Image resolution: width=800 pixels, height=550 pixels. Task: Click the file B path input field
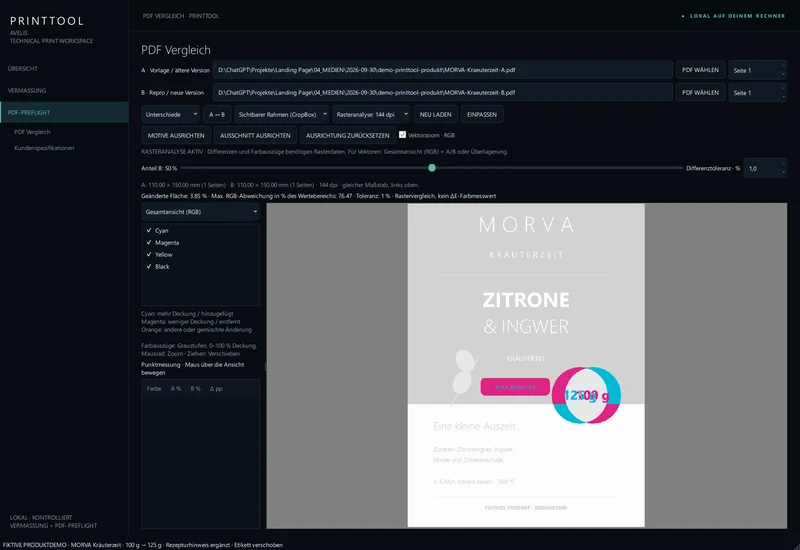pyautogui.click(x=443, y=92)
